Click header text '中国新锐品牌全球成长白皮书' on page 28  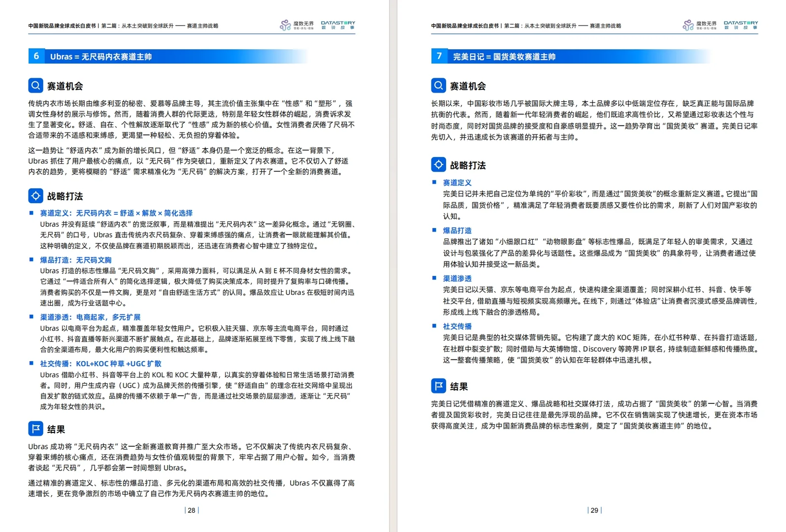[x=62, y=26]
